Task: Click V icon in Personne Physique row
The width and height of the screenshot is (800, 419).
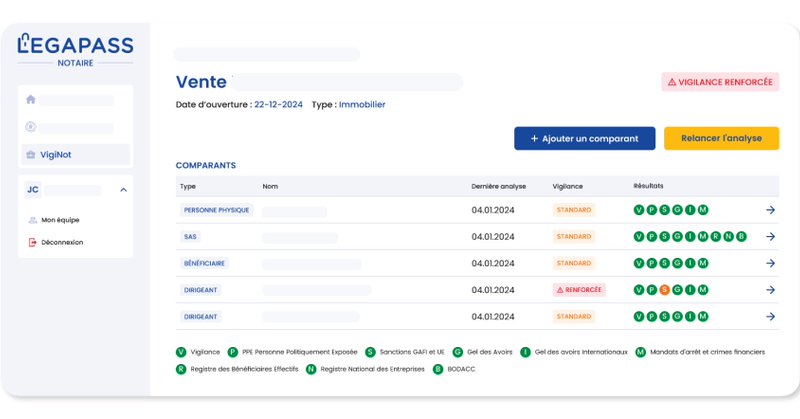Action: click(x=639, y=210)
